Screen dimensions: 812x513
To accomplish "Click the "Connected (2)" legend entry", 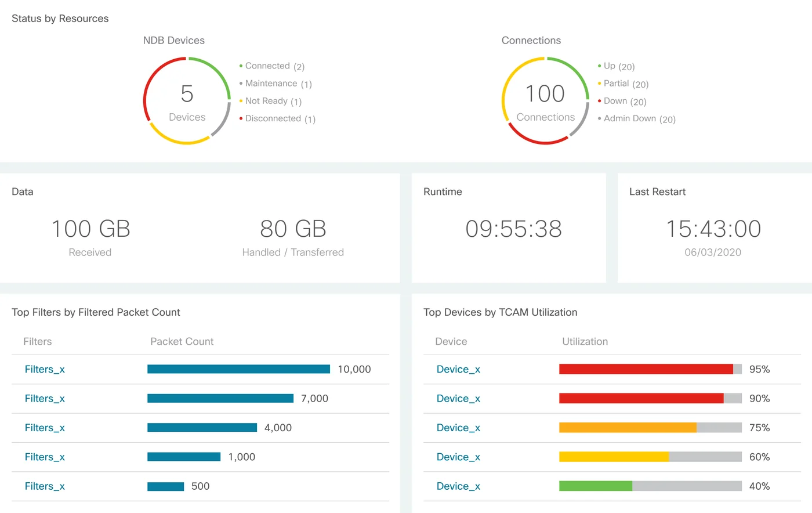I will [x=272, y=66].
